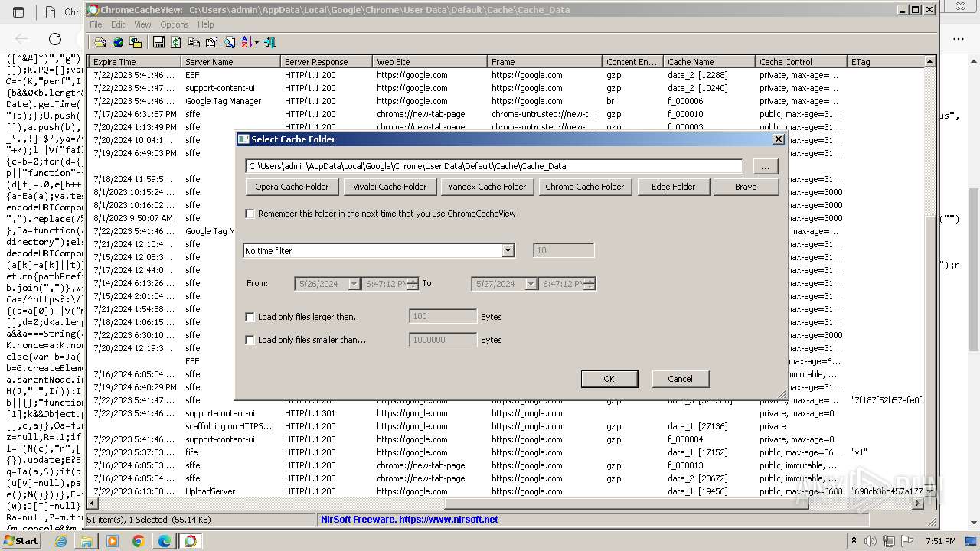Enable Remember this folder checkbox

(x=250, y=214)
